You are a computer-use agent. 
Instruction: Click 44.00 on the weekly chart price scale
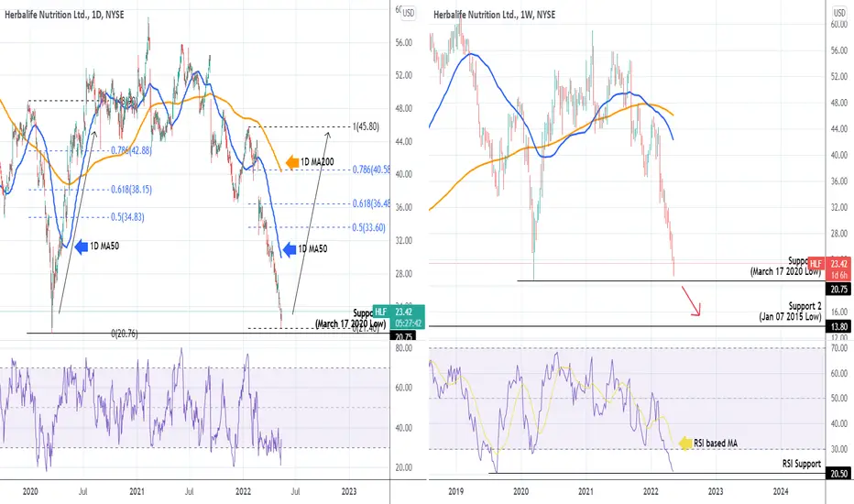pyautogui.click(x=839, y=128)
